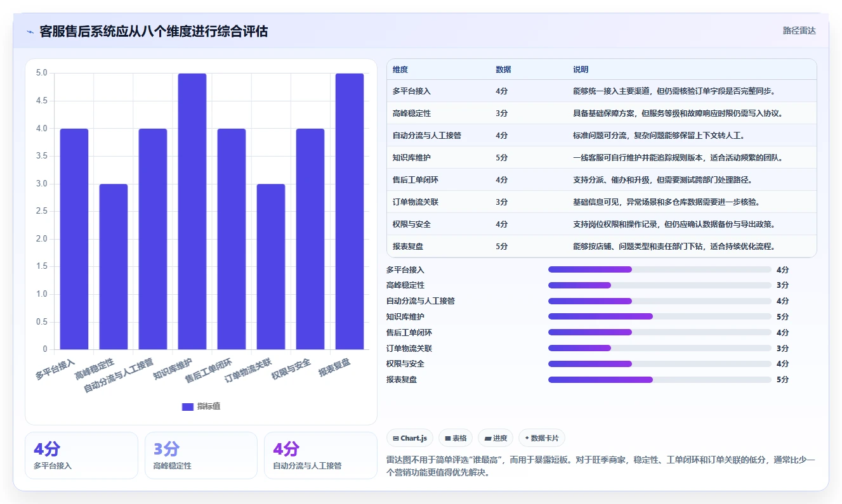Click the 3分 高峰稳定性 data card
This screenshot has width=842, height=504.
click(x=201, y=455)
